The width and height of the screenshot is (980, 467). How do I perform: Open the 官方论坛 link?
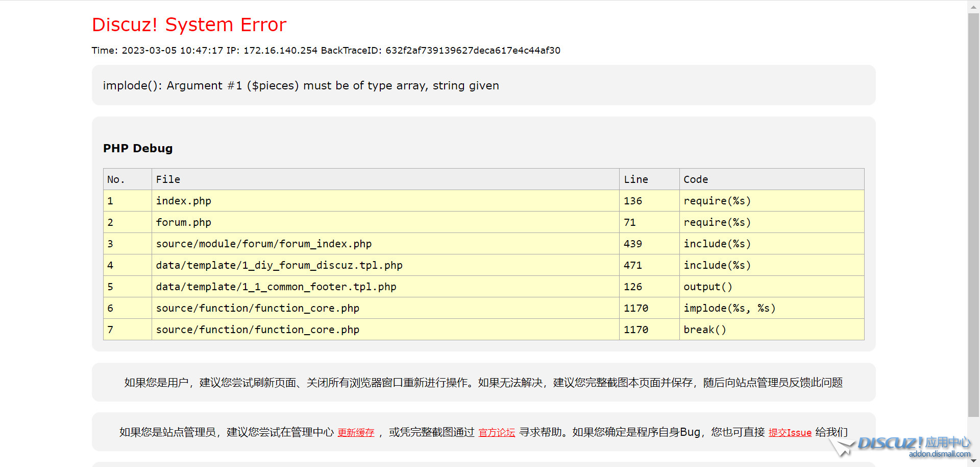(x=497, y=433)
